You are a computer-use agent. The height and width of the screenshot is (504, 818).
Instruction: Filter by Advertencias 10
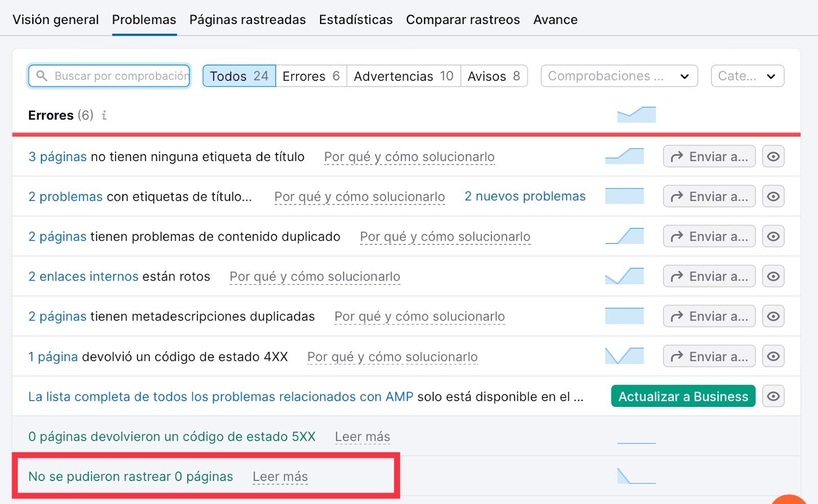404,76
